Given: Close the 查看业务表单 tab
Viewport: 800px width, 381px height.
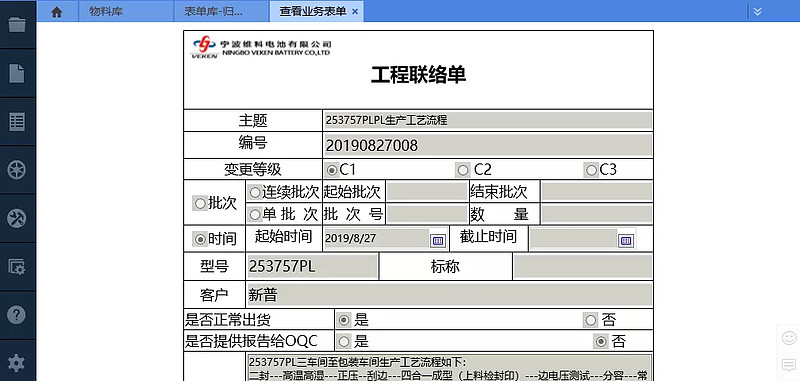Looking at the screenshot, I should pos(355,12).
